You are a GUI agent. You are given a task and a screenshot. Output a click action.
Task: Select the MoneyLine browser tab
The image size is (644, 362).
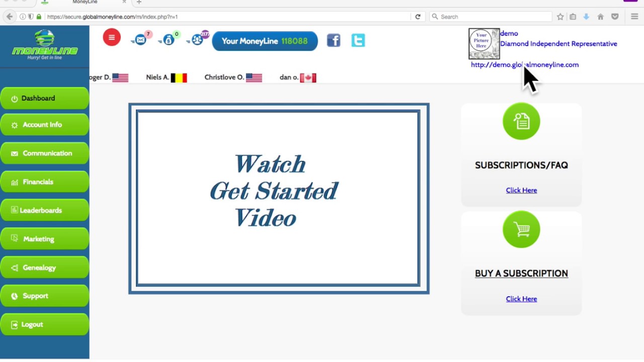[85, 2]
